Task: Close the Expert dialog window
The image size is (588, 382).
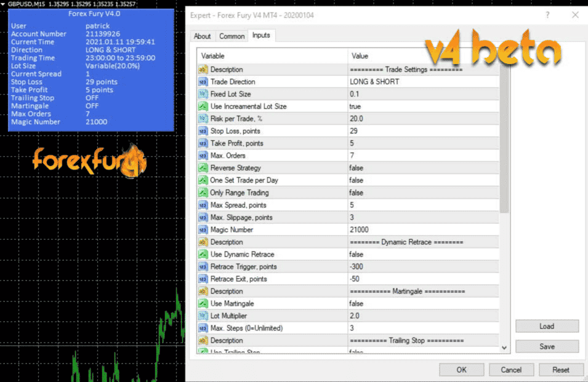Action: (575, 15)
